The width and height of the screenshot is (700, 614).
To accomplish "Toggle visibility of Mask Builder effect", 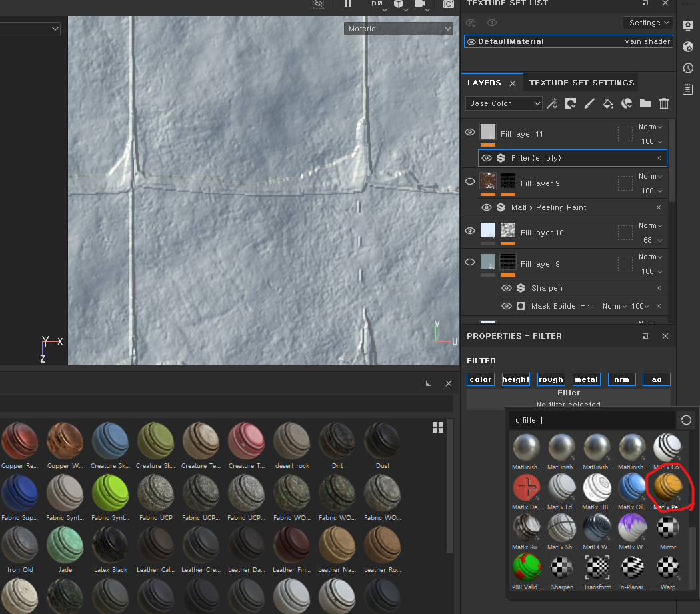I will click(x=506, y=306).
